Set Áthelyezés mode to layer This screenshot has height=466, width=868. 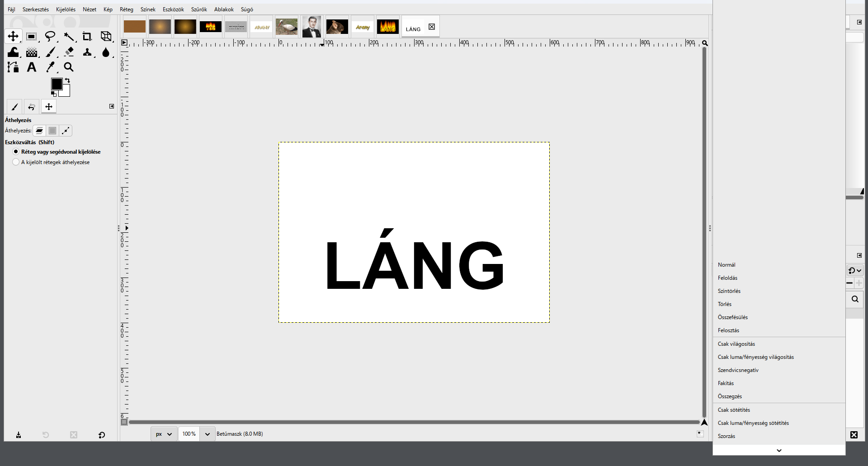coord(39,131)
